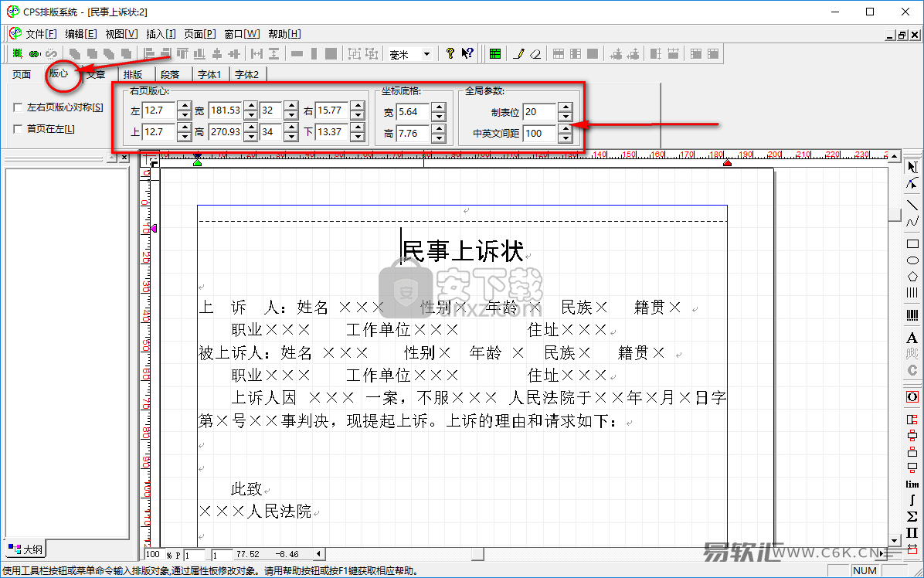Increase the grid width 5.64 spinner
The image size is (924, 578).
438,107
